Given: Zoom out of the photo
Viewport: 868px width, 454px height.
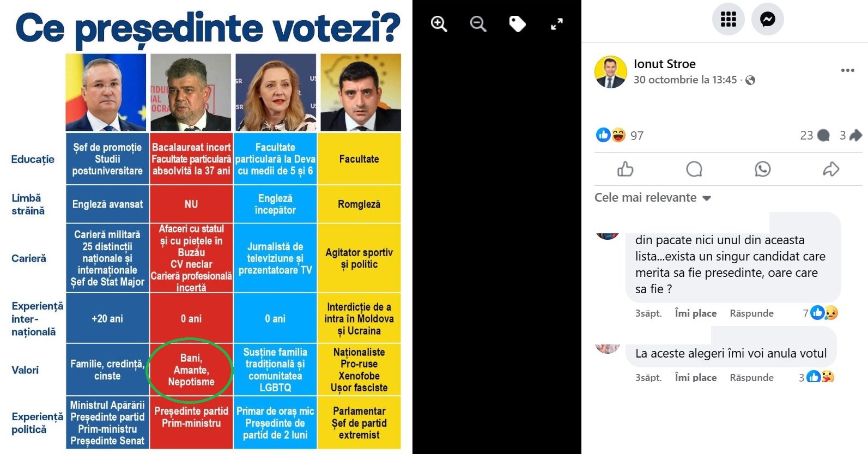Looking at the screenshot, I should click(x=478, y=24).
